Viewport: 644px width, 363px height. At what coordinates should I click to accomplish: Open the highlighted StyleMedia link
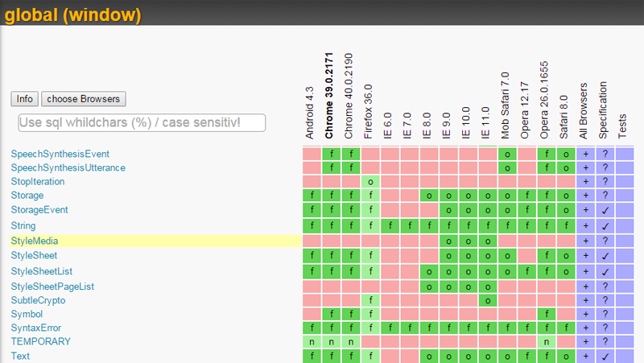click(35, 241)
